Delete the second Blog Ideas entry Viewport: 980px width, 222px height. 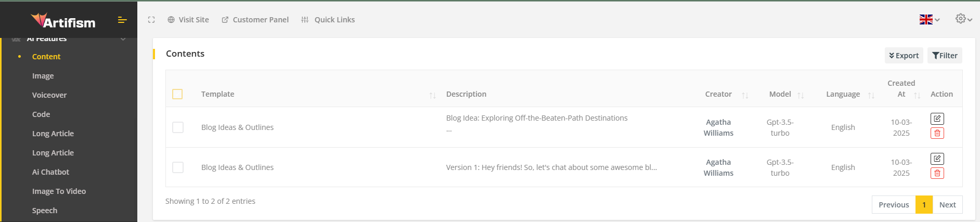click(937, 173)
